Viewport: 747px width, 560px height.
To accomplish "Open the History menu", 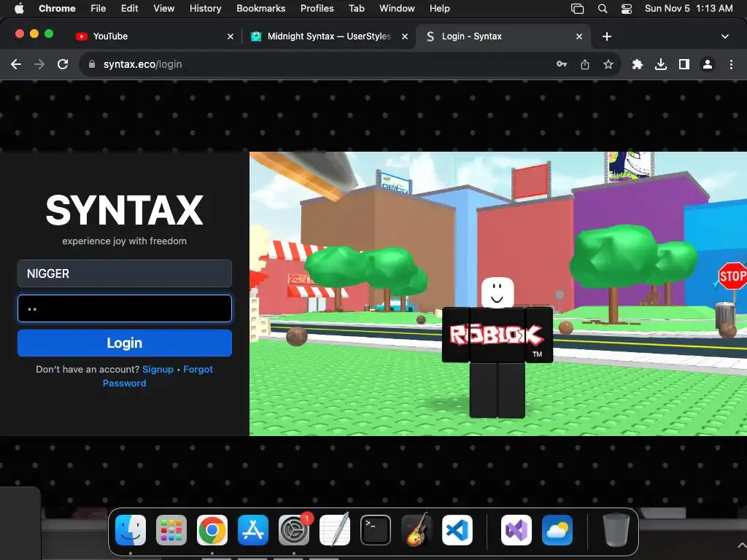I will pyautogui.click(x=205, y=9).
